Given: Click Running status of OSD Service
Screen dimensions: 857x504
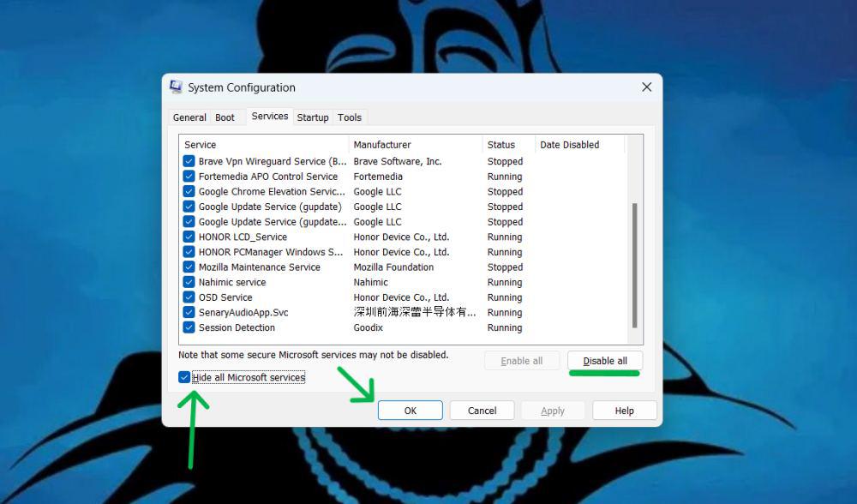Looking at the screenshot, I should (505, 297).
